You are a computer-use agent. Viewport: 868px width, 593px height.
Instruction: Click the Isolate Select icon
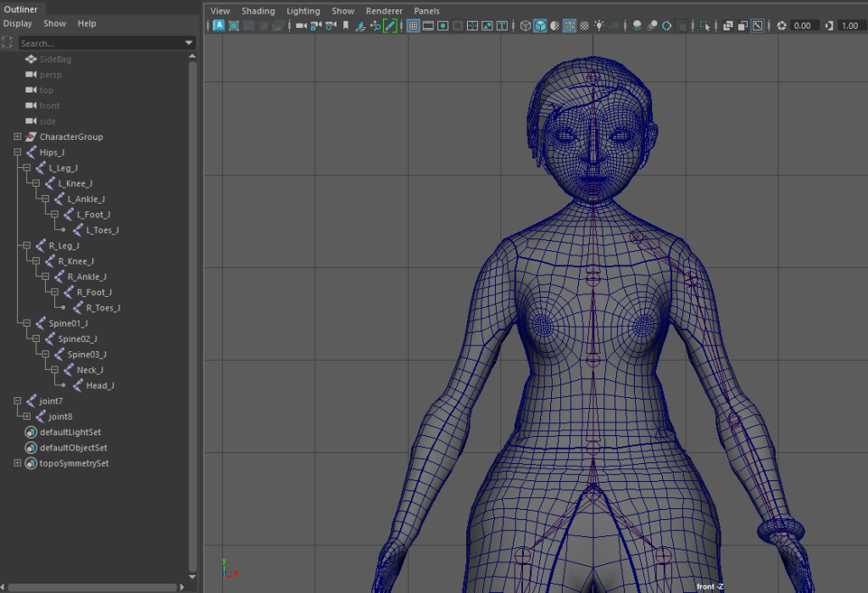point(704,25)
